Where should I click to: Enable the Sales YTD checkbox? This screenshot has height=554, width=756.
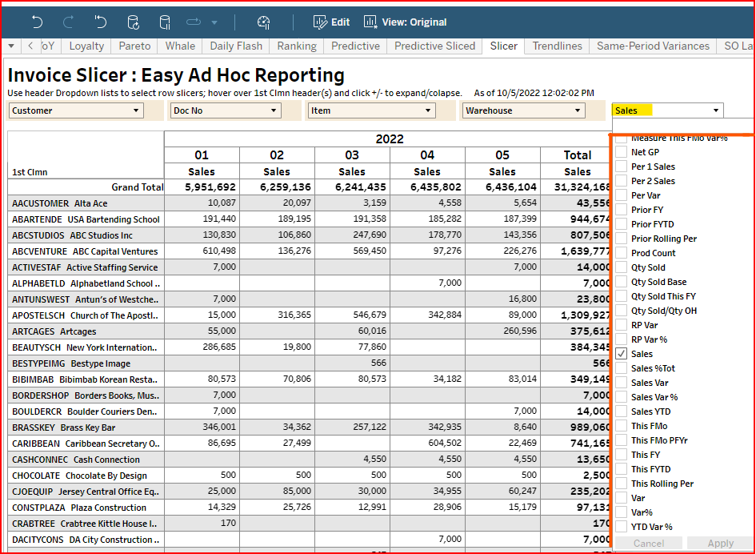point(622,411)
